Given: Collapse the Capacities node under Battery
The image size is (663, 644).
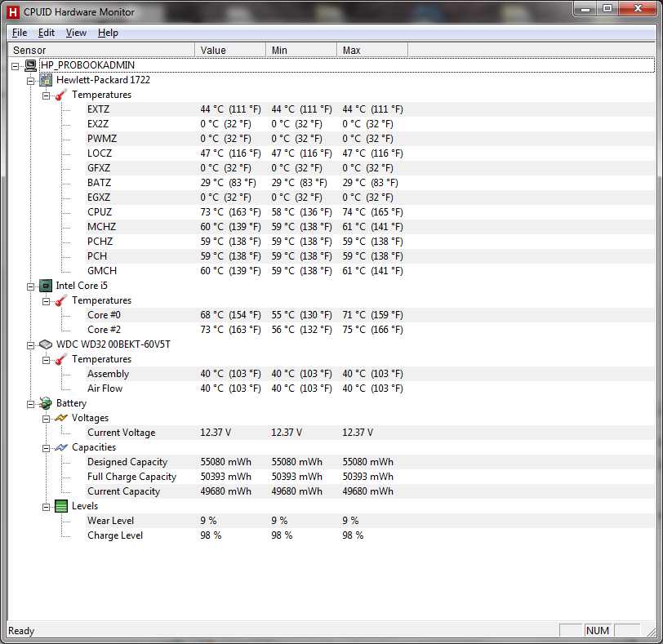Looking at the screenshot, I should [46, 448].
